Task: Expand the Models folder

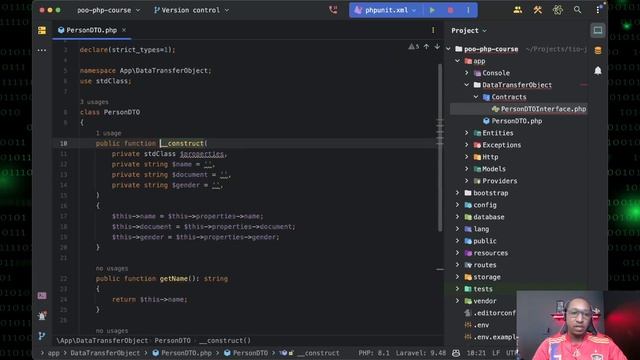Action: [467, 169]
